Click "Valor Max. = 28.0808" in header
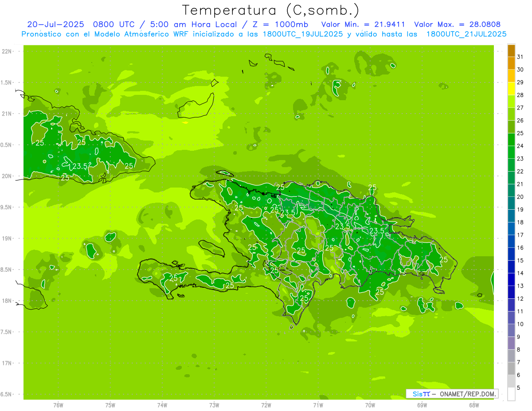 point(457,24)
